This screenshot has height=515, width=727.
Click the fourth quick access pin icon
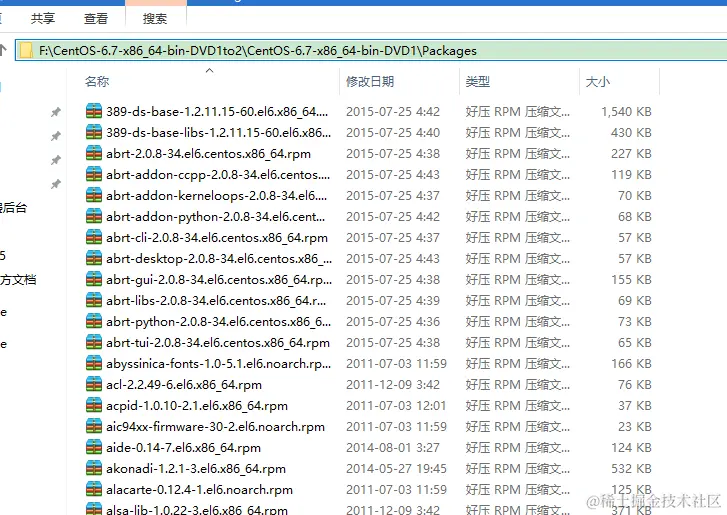tap(56, 184)
